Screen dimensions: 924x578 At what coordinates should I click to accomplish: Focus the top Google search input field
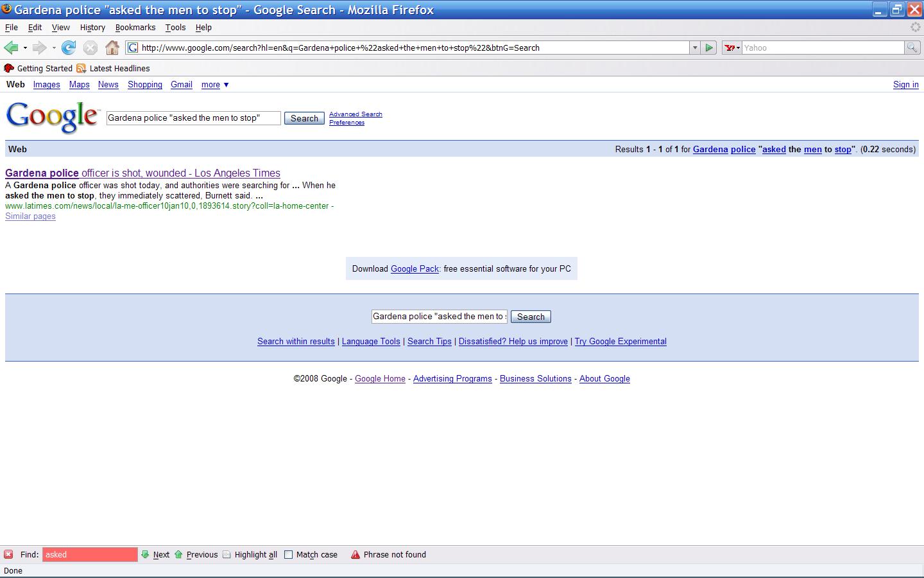coord(193,118)
